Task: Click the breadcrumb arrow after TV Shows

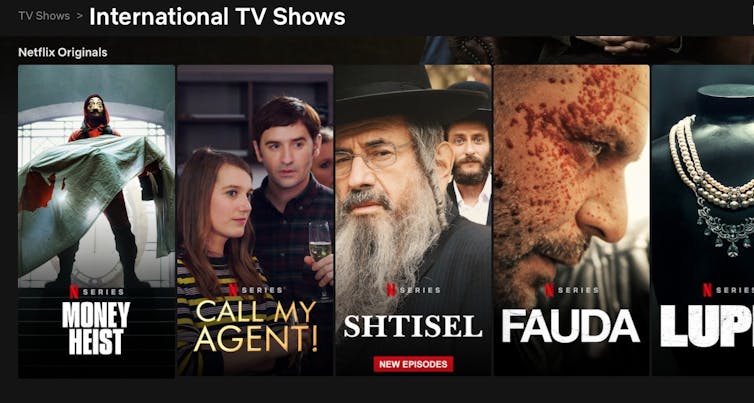Action: point(79,16)
